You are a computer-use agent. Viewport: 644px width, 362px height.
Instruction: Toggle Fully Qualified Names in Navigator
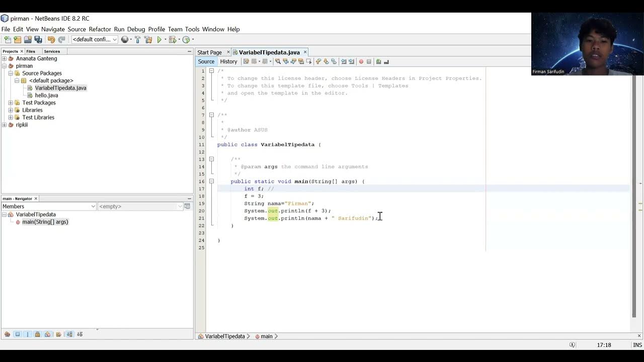[59, 334]
